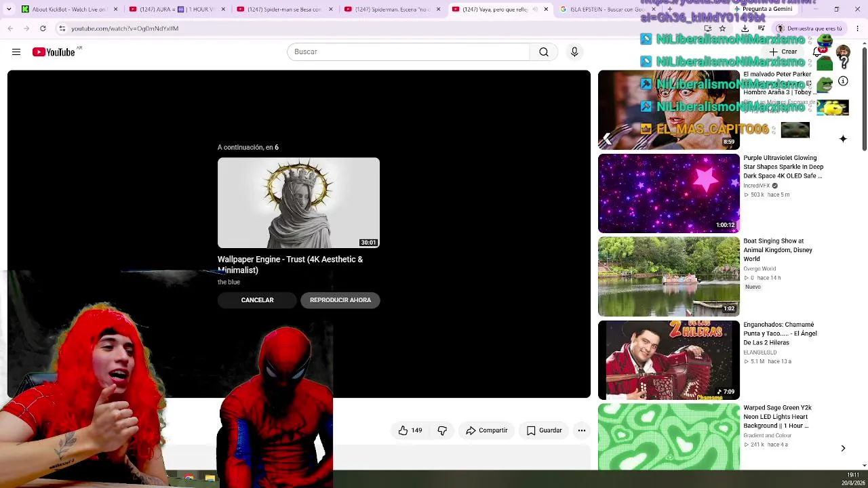Open the YouTube hamburger guide menu
The image size is (868, 488).
16,52
